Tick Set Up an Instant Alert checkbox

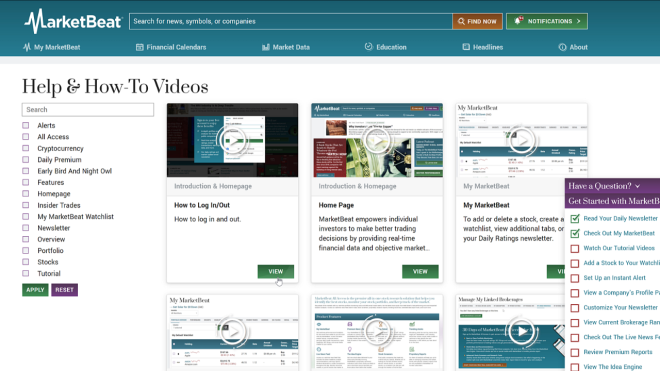click(x=575, y=278)
